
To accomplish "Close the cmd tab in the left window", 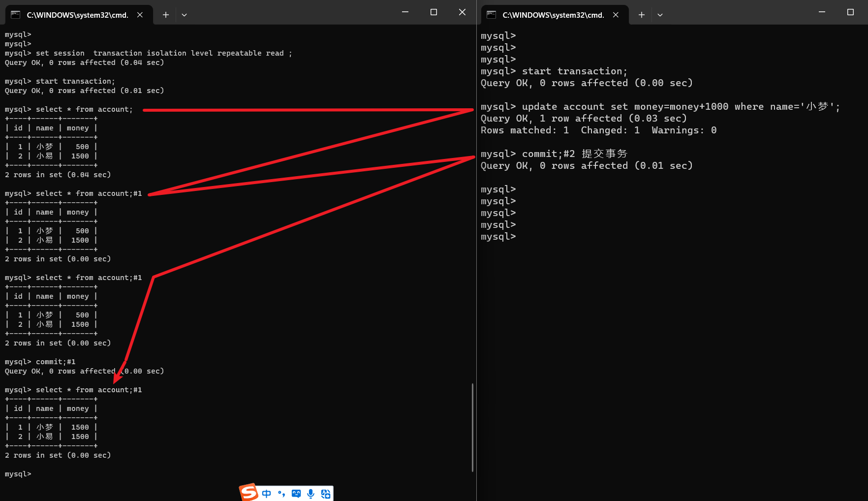I will 140,15.
